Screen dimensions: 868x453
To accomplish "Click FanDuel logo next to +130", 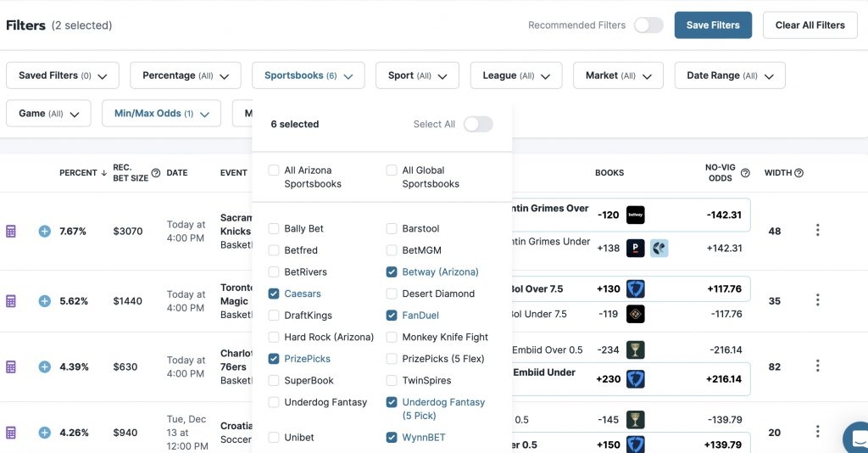I will pyautogui.click(x=636, y=288).
